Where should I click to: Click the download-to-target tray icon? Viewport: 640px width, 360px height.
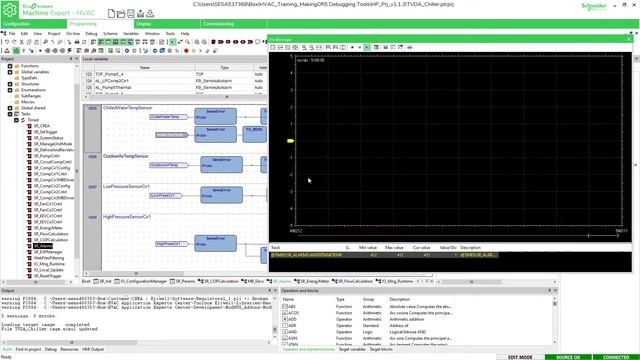pos(150,13)
